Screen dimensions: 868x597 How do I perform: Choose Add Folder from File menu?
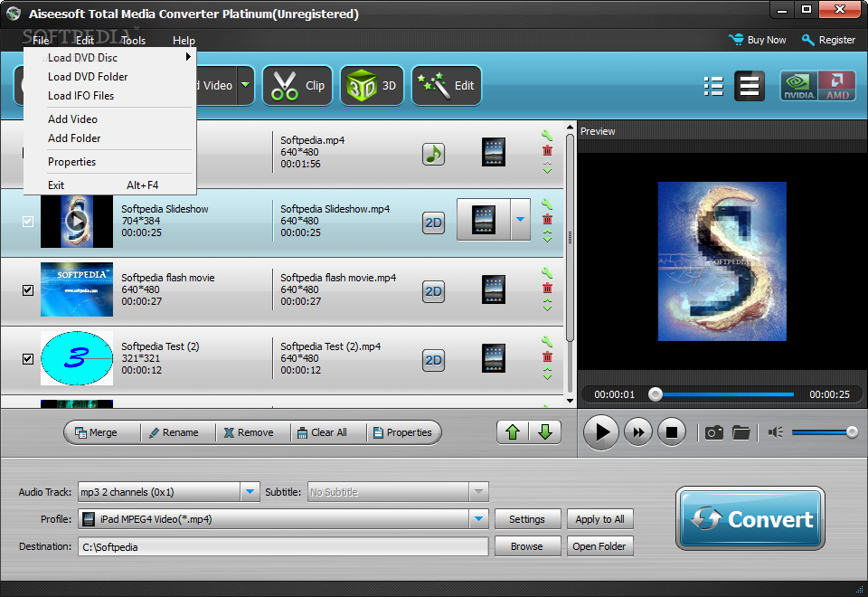click(x=110, y=137)
